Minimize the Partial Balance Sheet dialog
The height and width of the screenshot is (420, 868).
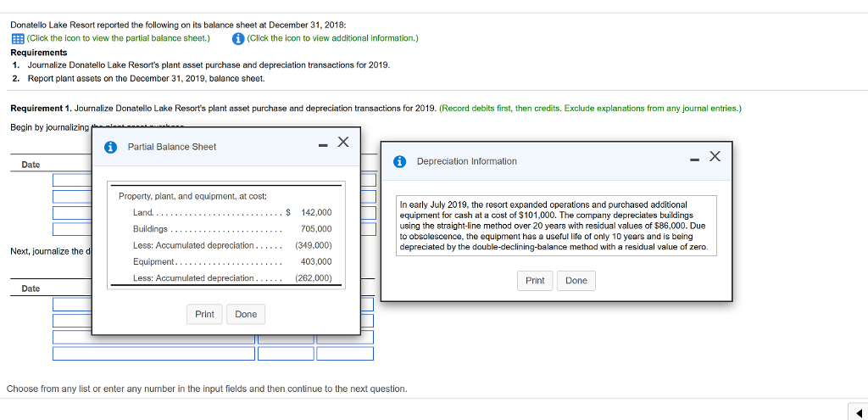(x=323, y=146)
